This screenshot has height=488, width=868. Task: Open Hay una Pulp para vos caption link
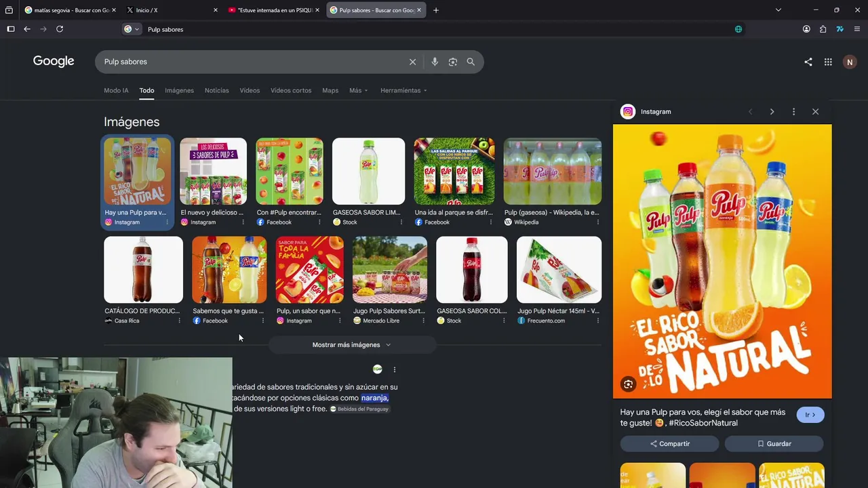(x=703, y=418)
